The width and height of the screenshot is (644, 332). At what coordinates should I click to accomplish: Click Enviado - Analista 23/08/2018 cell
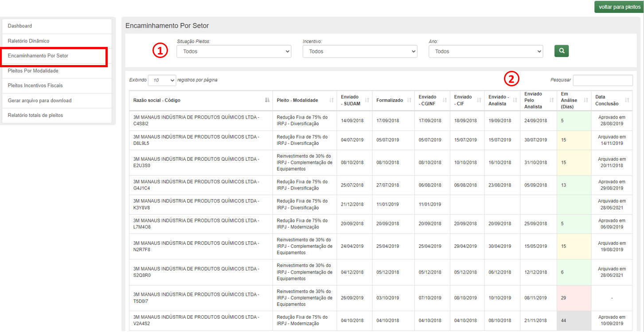pos(503,185)
